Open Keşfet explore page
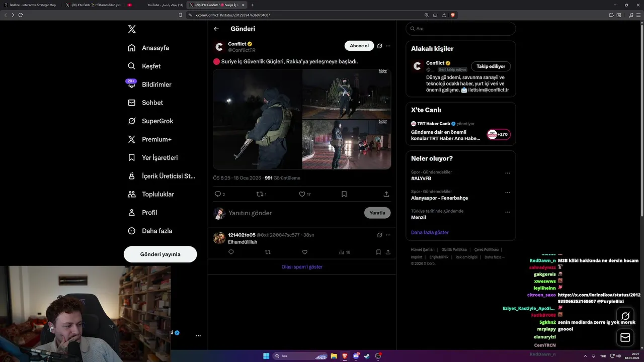 tap(144, 66)
